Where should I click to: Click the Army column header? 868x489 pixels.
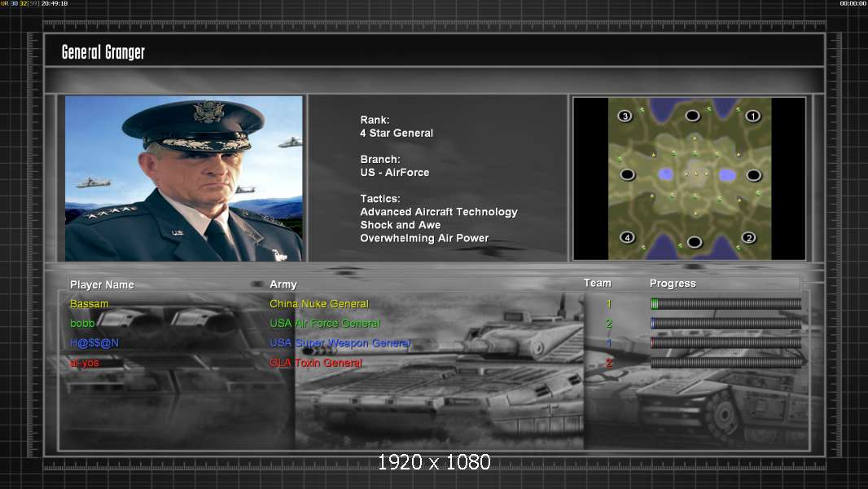coord(283,284)
